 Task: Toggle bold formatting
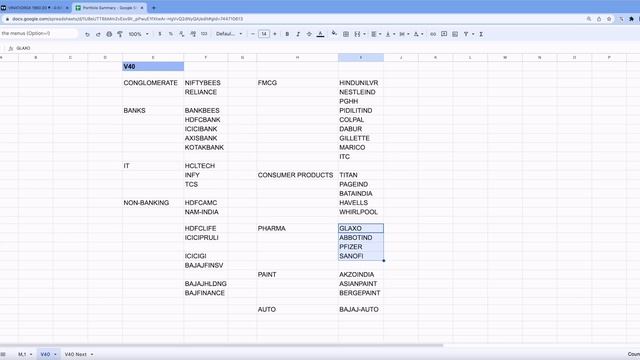click(x=287, y=34)
